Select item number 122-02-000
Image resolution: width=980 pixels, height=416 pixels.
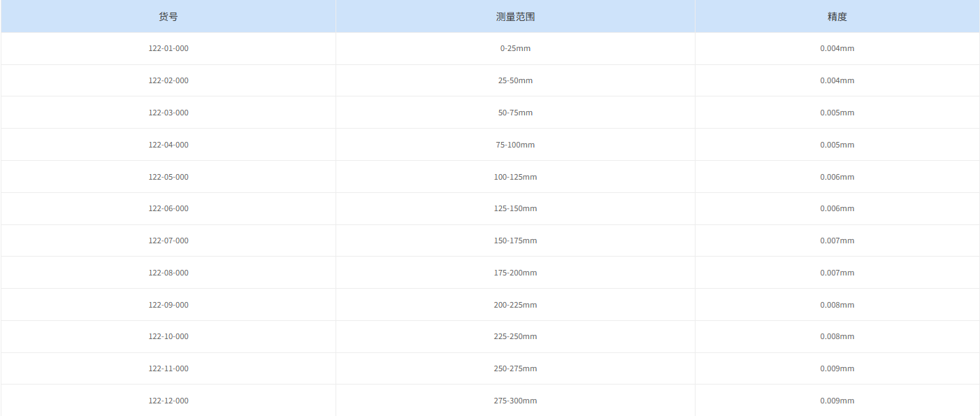tap(168, 80)
